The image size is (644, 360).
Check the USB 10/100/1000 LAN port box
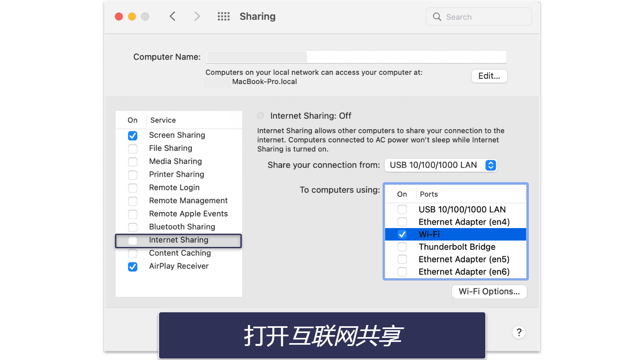402,209
